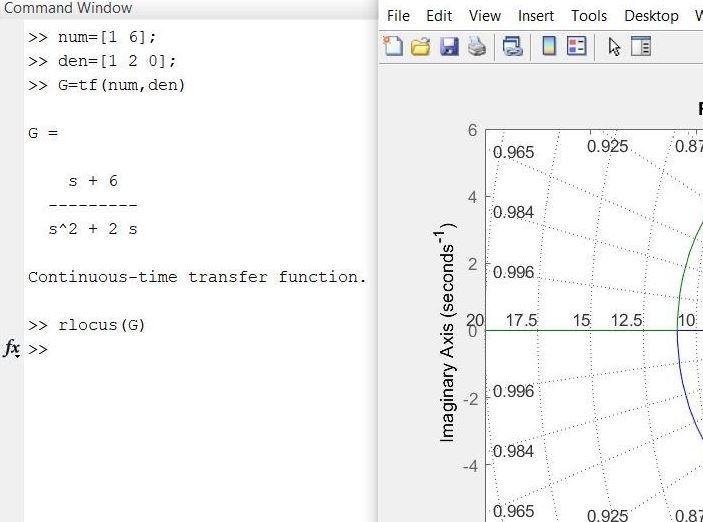Click the Open File folder icon
This screenshot has width=703, height=522.
click(x=421, y=46)
